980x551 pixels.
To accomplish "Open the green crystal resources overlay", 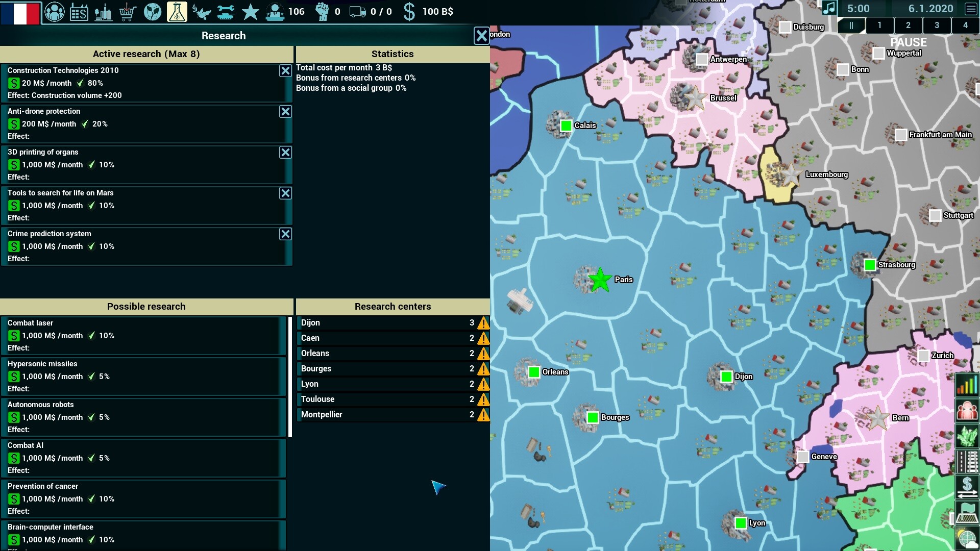I will (967, 436).
